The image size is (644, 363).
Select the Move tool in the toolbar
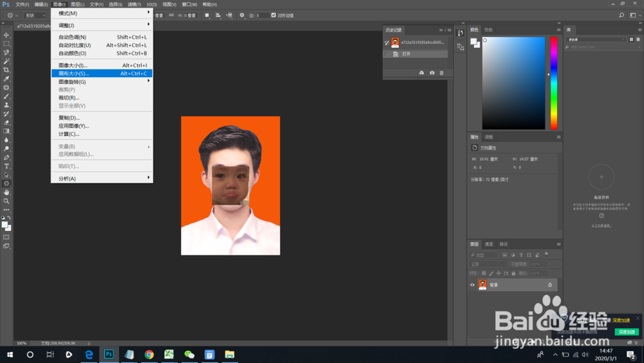6,35
